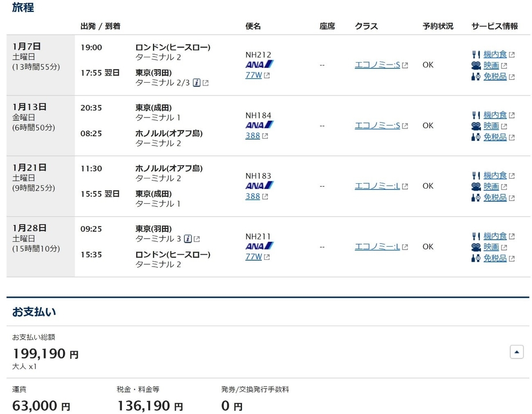The image size is (532, 414).
Task: Open 映画 link for the NH211 flight
Action: click(491, 247)
